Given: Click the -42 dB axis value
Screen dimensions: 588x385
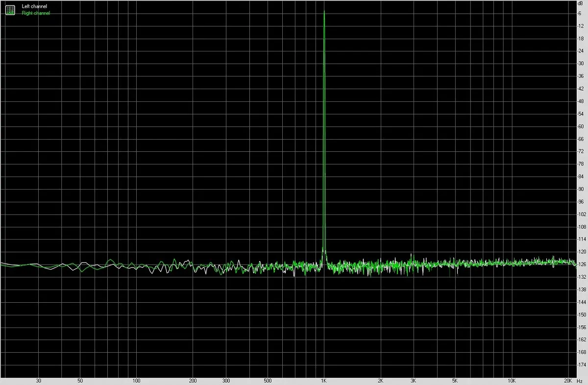Looking at the screenshot, I should [581, 89].
